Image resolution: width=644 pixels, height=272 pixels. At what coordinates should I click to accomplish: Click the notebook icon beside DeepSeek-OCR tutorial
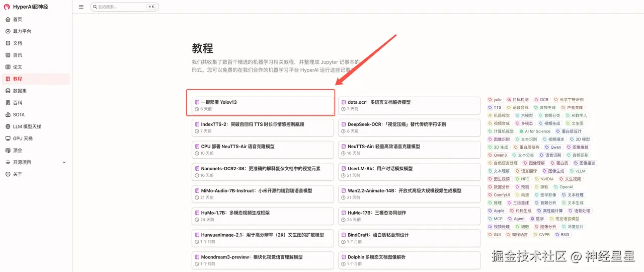click(x=344, y=124)
